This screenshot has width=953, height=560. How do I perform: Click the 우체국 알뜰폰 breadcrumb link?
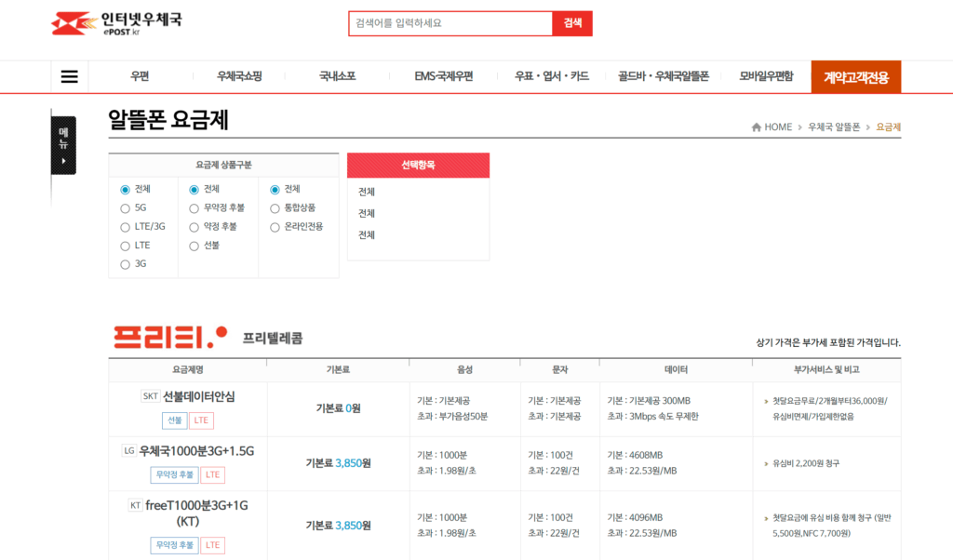[834, 127]
